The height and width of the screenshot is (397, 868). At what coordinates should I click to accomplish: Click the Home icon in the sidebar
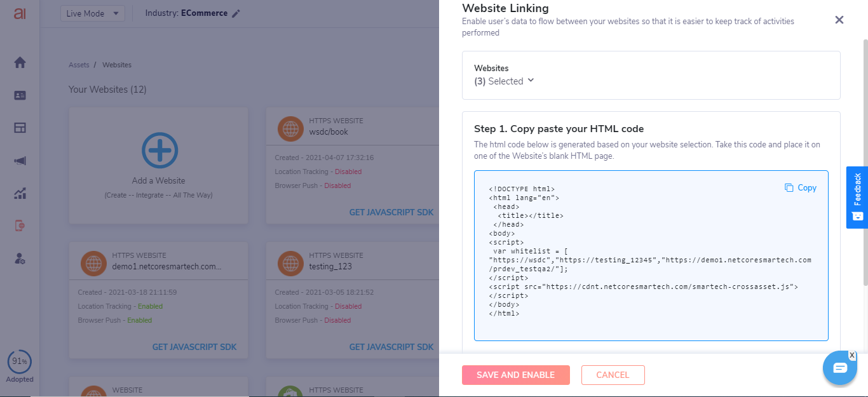(x=20, y=62)
